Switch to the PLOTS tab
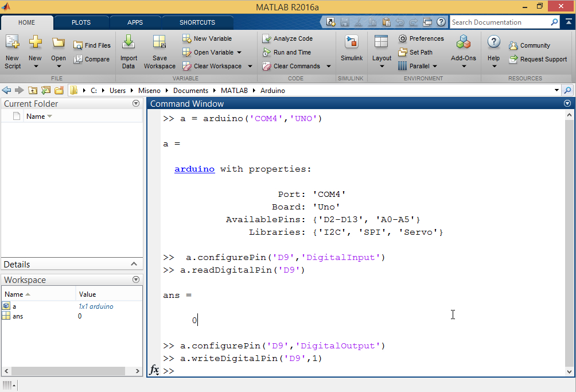The image size is (576, 392). (x=81, y=22)
